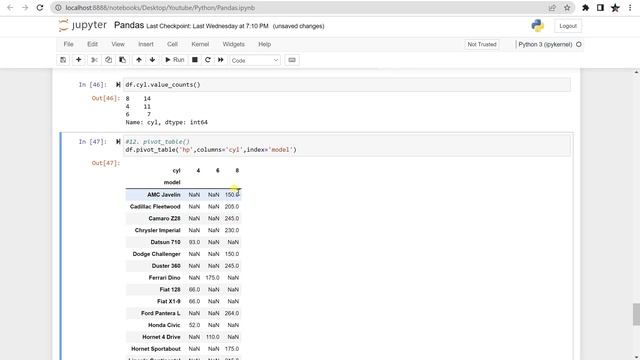The height and width of the screenshot is (360, 640).
Task: Click the Not Trusted button
Action: [x=482, y=44]
